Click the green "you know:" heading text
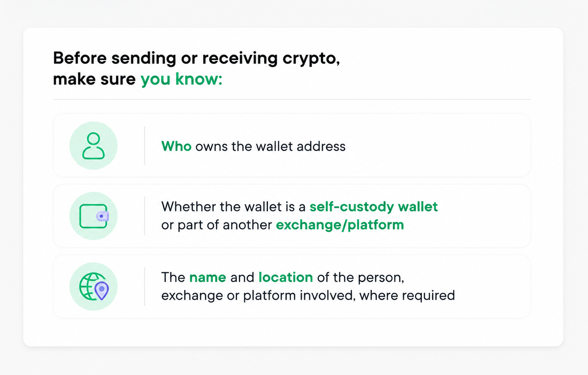 click(181, 78)
